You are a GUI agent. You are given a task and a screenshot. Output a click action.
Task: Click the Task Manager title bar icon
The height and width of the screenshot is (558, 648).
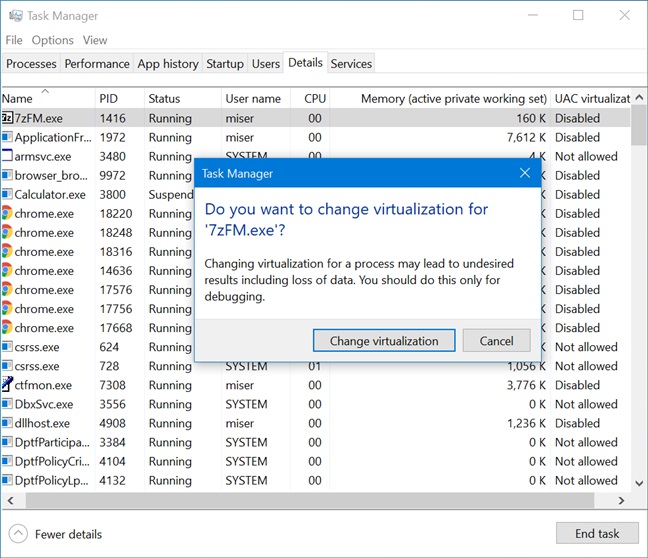coord(14,16)
